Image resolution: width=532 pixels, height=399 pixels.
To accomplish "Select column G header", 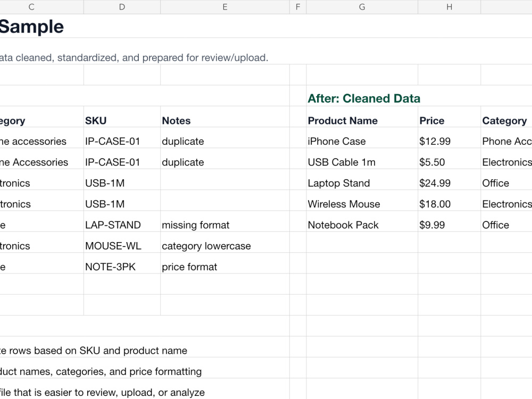I will point(362,7).
